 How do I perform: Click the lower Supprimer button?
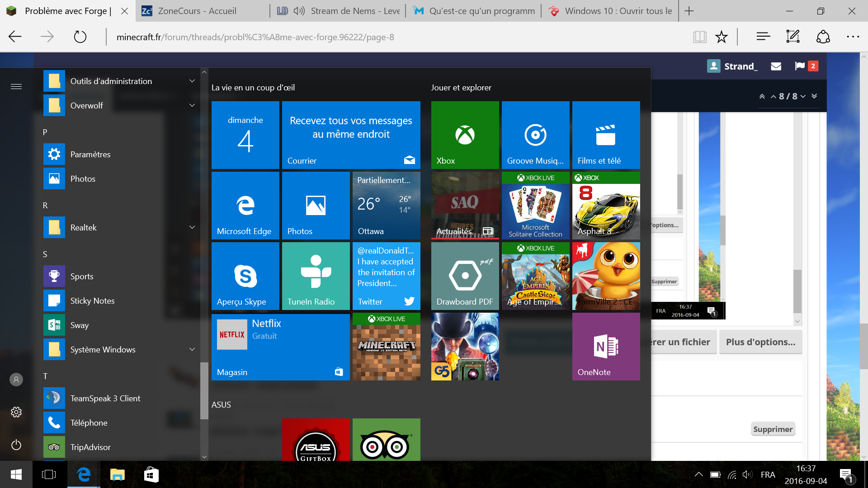click(x=773, y=429)
